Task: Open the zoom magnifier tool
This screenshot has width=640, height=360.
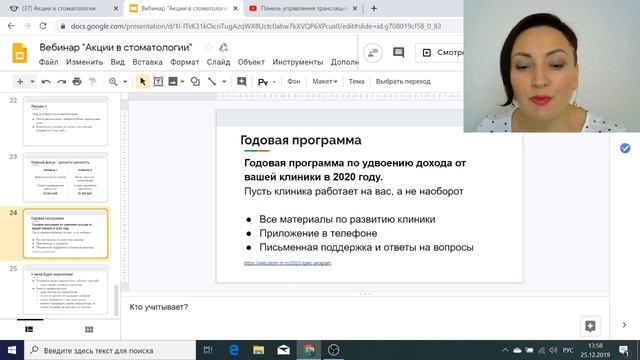Action: pos(113,82)
